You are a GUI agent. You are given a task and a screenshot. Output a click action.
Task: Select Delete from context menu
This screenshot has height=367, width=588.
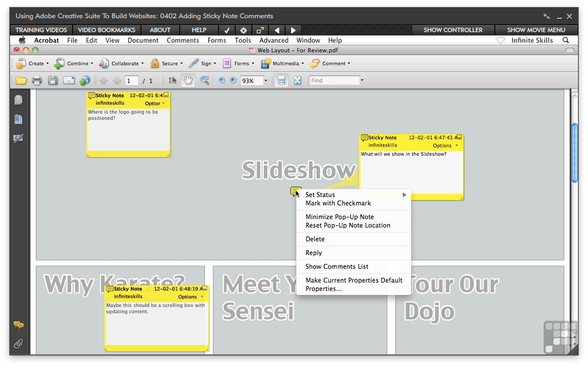353,239
